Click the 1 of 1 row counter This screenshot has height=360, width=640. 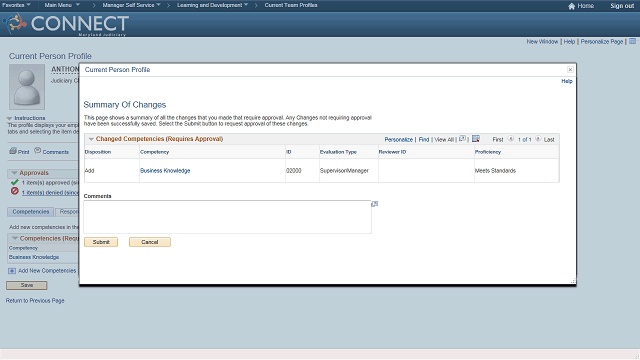point(524,140)
